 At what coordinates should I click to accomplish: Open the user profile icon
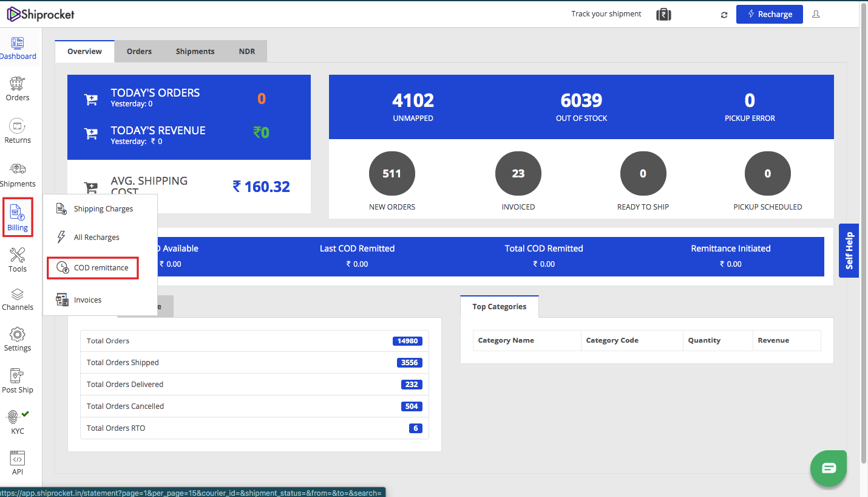pyautogui.click(x=816, y=14)
